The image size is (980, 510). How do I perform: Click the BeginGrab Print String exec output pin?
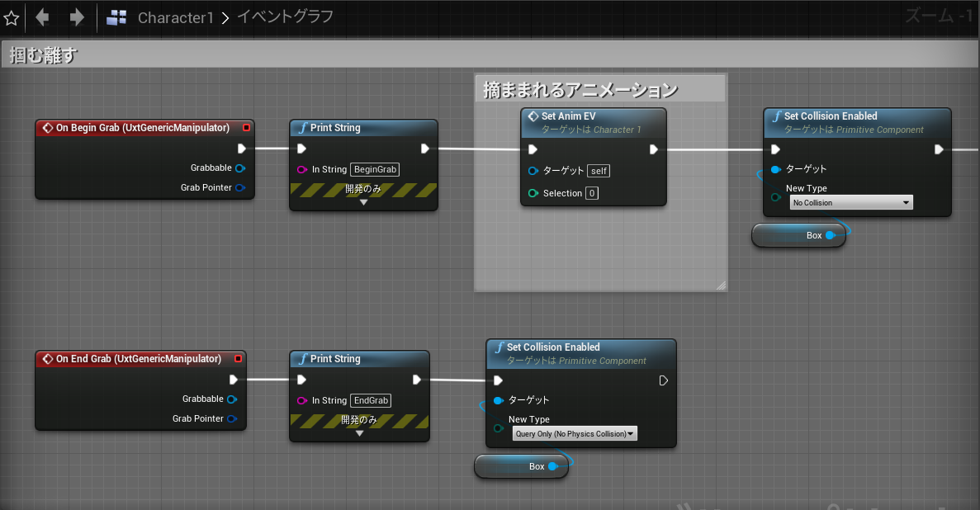tap(425, 148)
